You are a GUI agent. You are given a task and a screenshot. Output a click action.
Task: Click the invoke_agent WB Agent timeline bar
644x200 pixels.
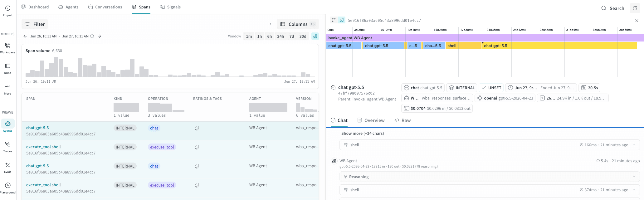[x=485, y=38]
